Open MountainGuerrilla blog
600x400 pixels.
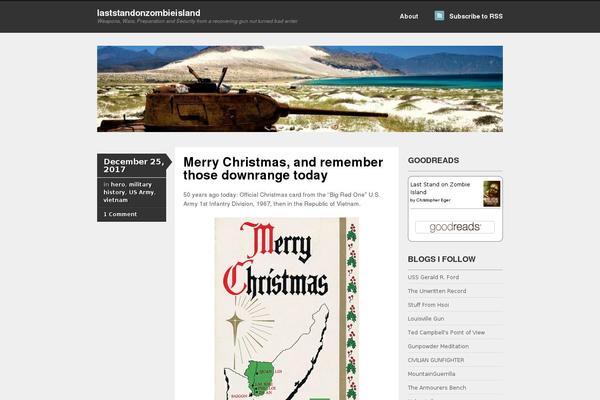[431, 374]
